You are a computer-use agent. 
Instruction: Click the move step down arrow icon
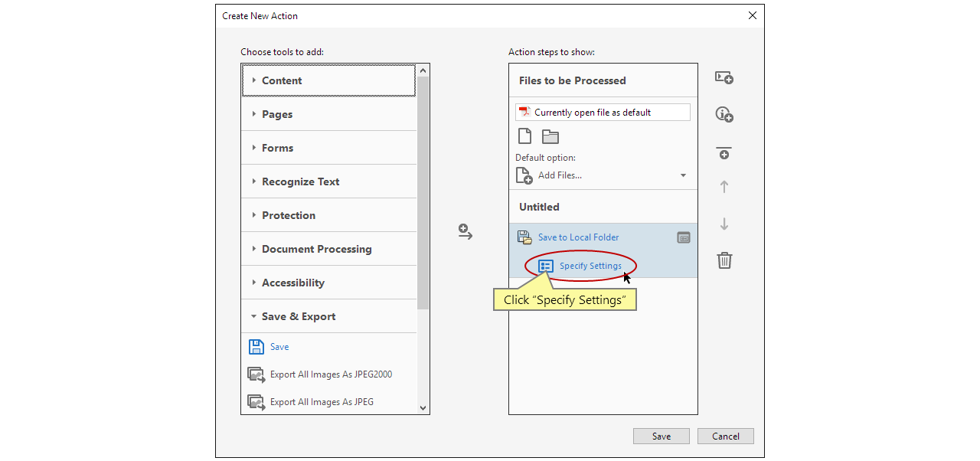(723, 224)
